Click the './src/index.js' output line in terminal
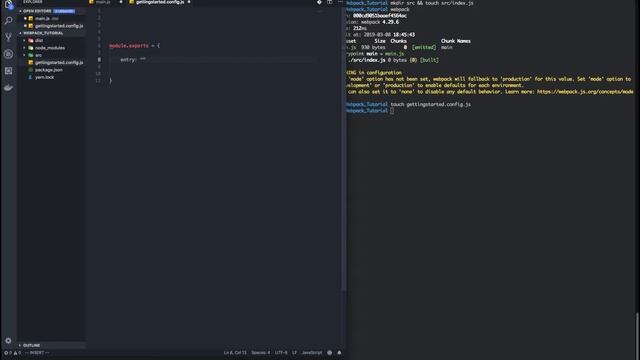Screen dimensions: 640x360 [393, 60]
